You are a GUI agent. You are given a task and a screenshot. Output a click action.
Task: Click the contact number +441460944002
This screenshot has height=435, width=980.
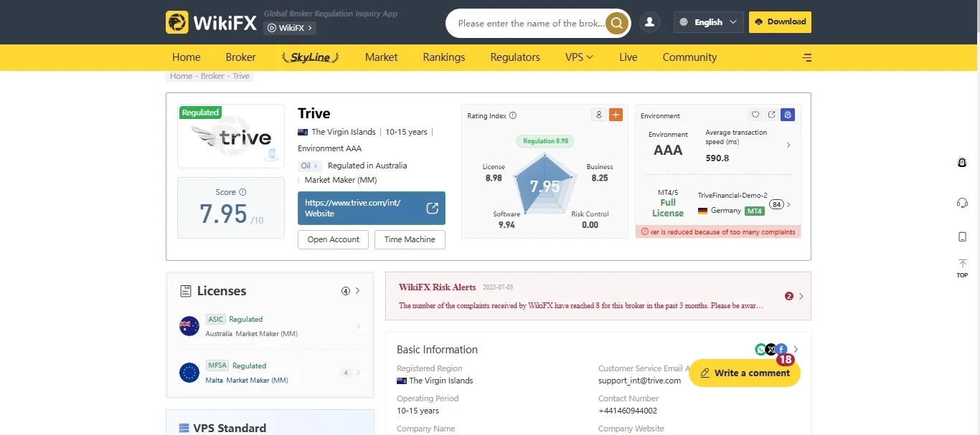click(x=628, y=411)
